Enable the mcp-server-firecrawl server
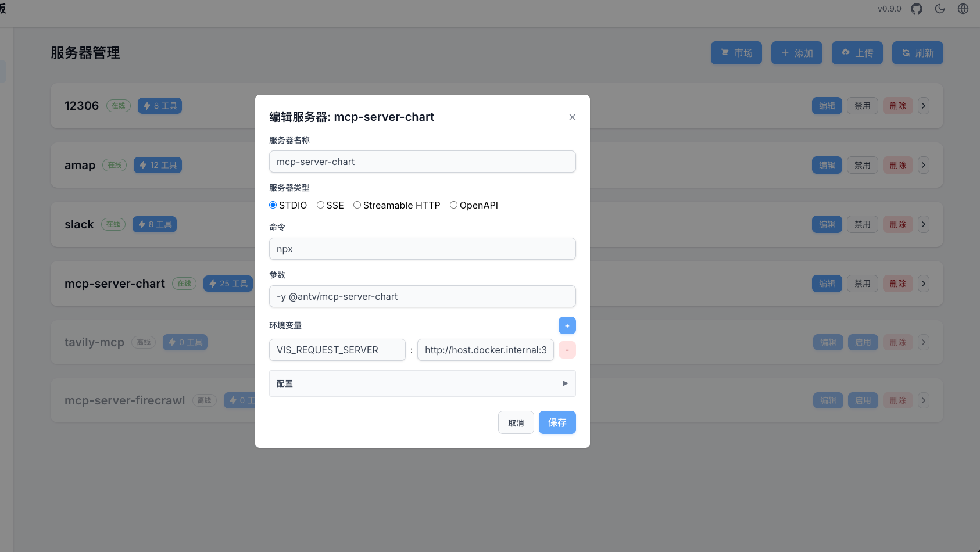The width and height of the screenshot is (980, 552). (863, 400)
